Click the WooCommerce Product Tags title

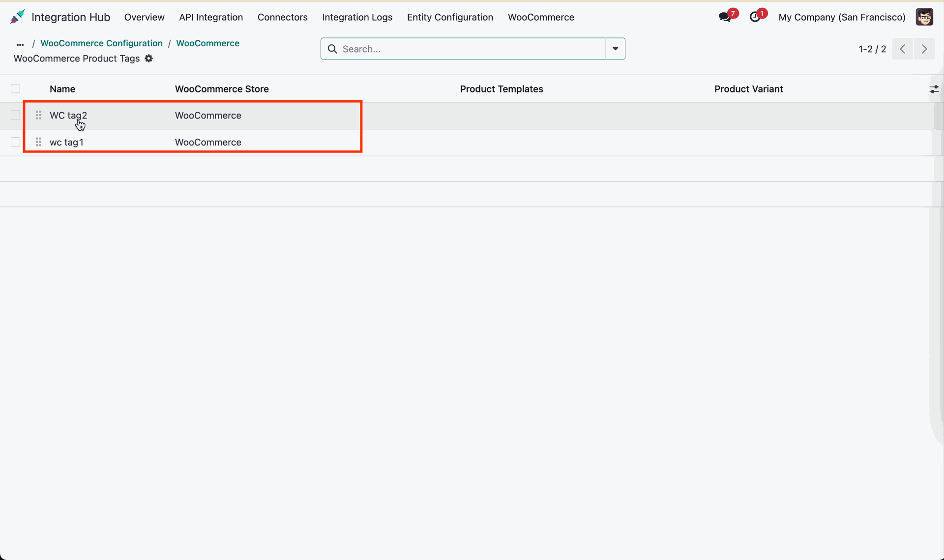(77, 59)
